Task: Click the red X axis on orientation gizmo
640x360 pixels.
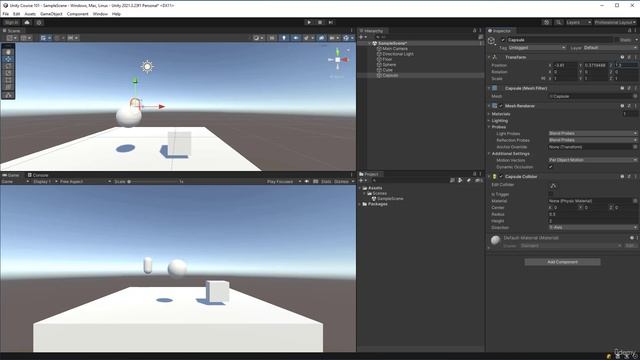Action: tap(345, 60)
